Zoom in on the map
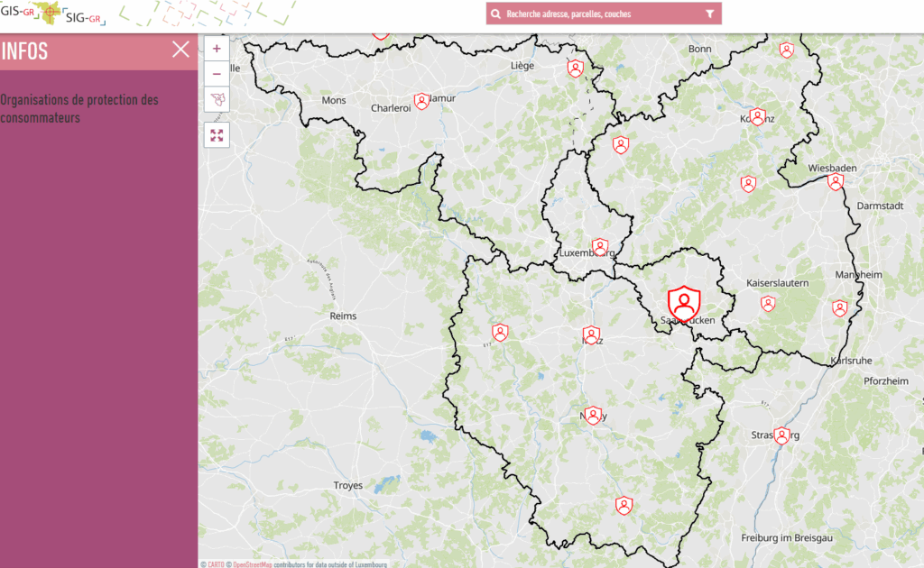The image size is (924, 568). coord(217,49)
